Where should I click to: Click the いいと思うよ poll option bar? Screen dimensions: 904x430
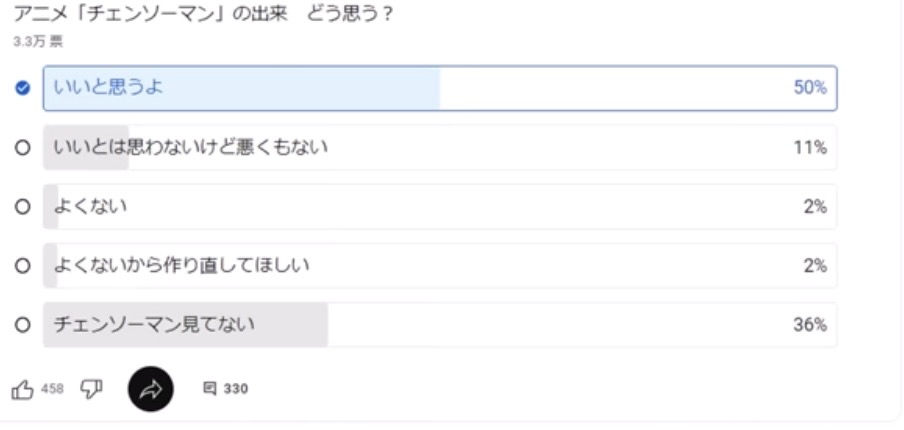[440, 88]
